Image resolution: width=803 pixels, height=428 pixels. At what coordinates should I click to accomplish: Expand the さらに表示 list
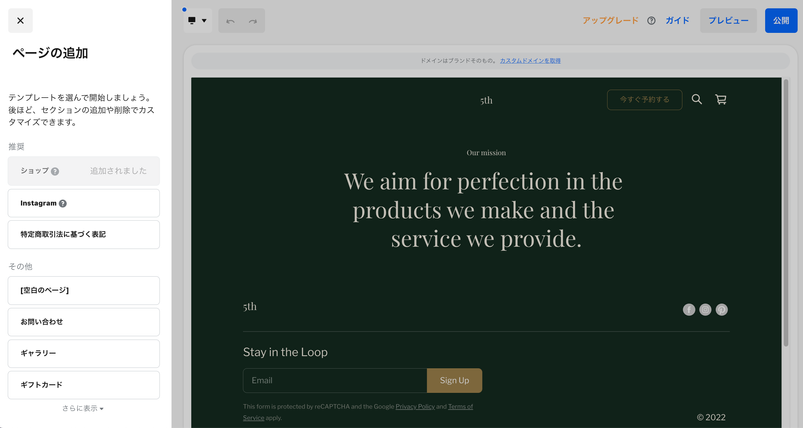(83, 408)
